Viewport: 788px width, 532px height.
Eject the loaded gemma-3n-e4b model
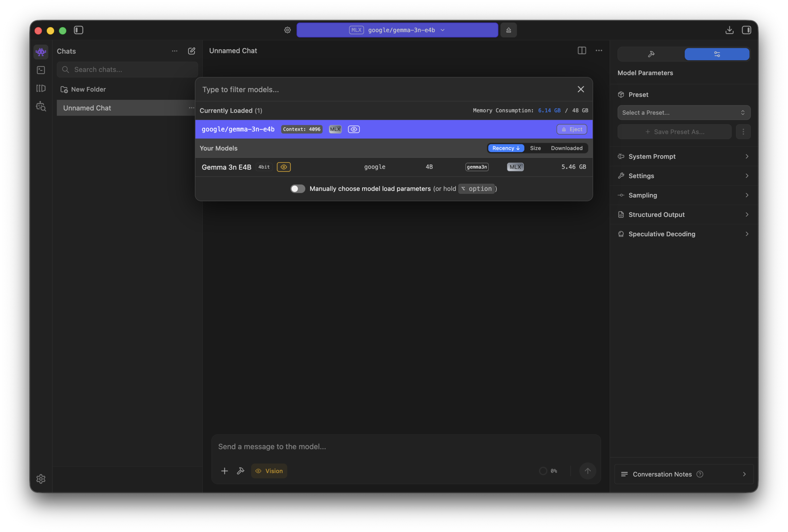[571, 129]
